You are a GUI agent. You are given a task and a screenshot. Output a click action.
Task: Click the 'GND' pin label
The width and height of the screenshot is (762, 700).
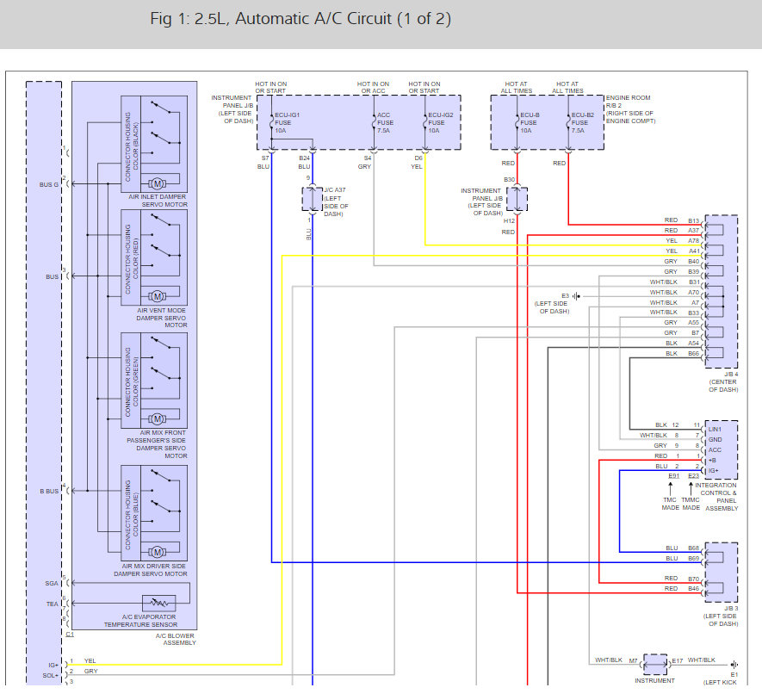(715, 439)
